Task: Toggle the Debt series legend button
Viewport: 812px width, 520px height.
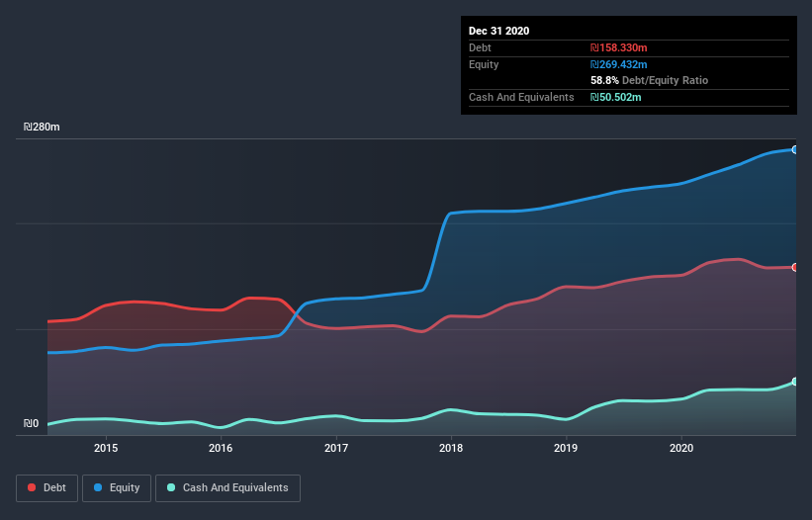Action: (46, 488)
